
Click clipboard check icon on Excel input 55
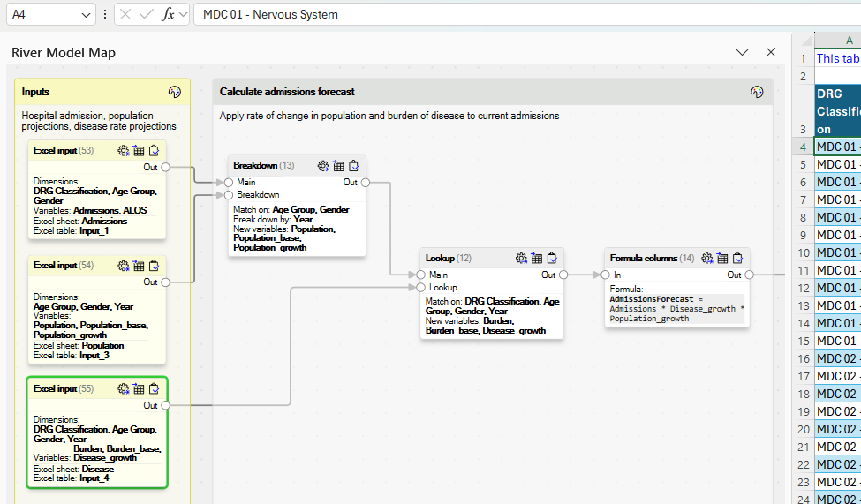tap(154, 388)
